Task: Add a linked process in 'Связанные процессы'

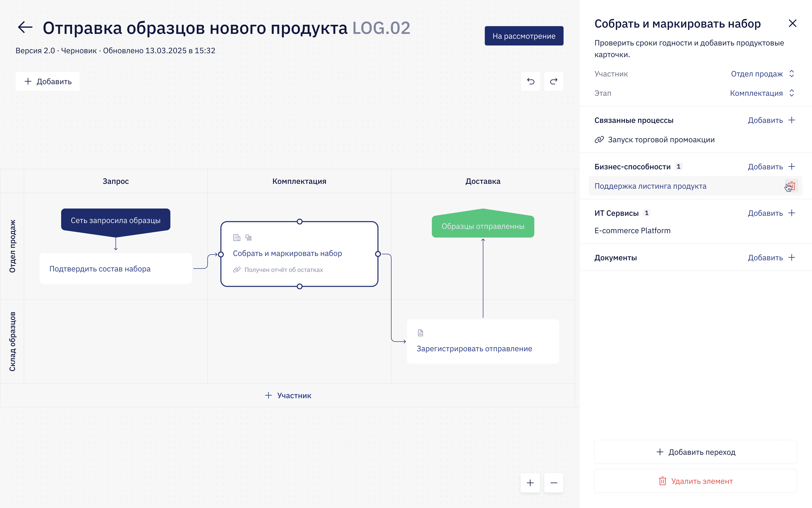Action: pos(771,120)
